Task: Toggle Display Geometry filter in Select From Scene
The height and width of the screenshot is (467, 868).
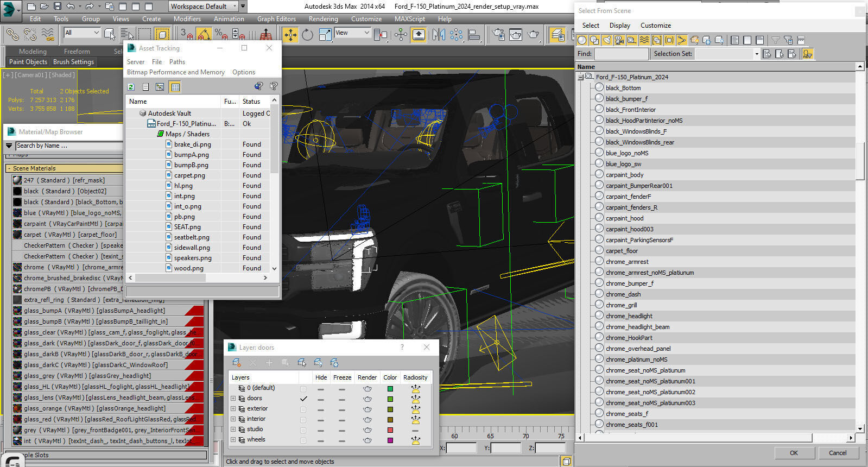Action: (582, 40)
